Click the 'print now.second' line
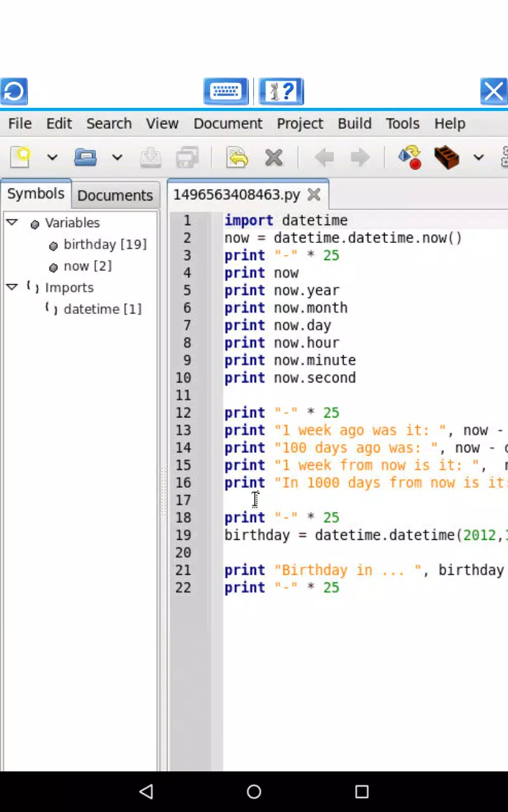The height and width of the screenshot is (812, 508). point(290,377)
